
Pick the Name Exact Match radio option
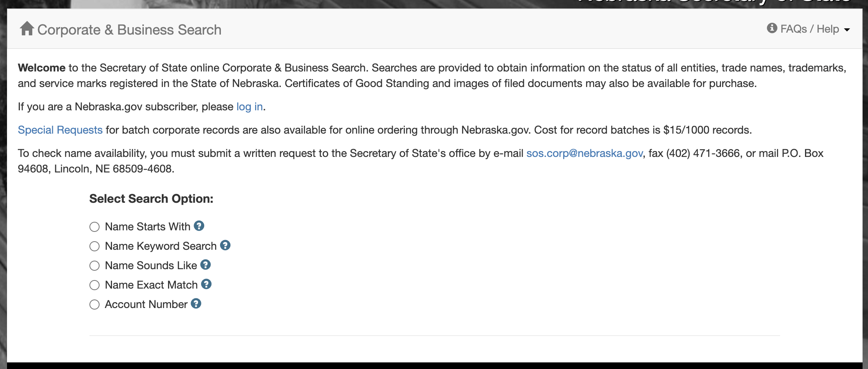click(94, 285)
